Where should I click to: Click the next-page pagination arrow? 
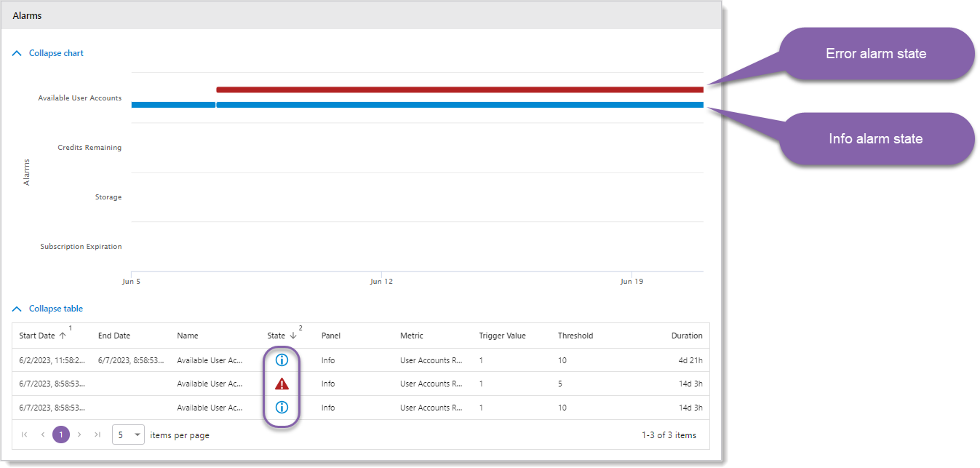click(79, 434)
